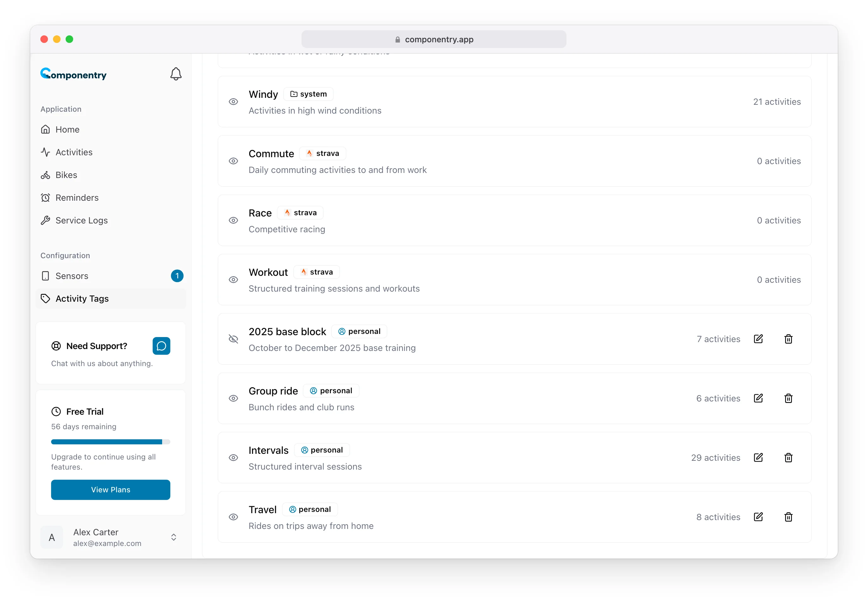Edit the Intervals tag
This screenshot has height=599, width=868.
click(758, 458)
